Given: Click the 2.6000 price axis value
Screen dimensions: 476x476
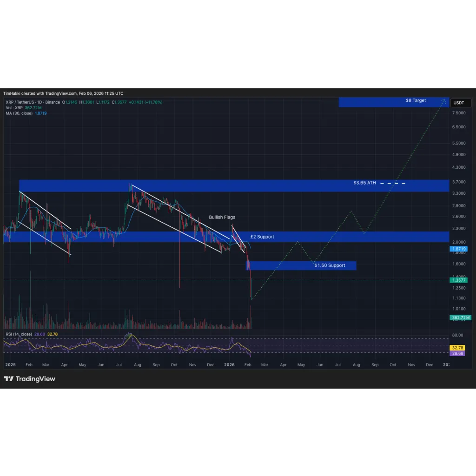Looking at the screenshot, I should coord(459,217).
